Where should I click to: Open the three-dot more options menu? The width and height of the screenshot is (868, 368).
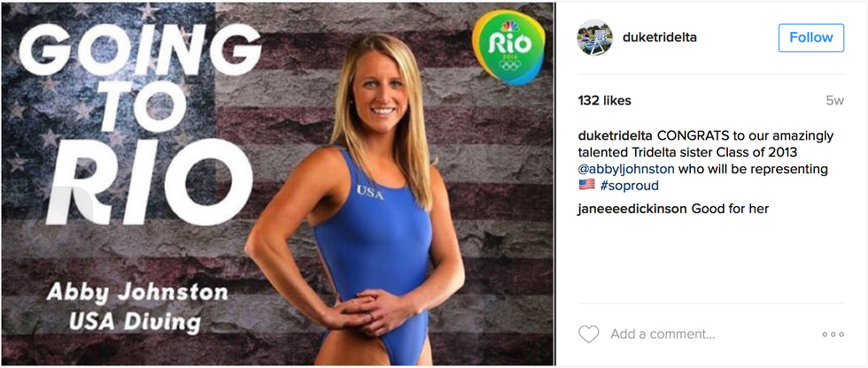833,334
